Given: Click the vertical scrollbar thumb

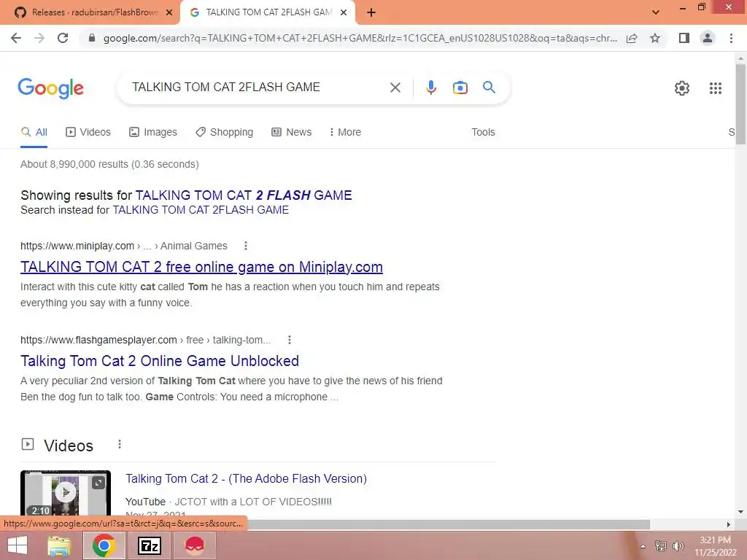Looking at the screenshot, I should (740, 103).
